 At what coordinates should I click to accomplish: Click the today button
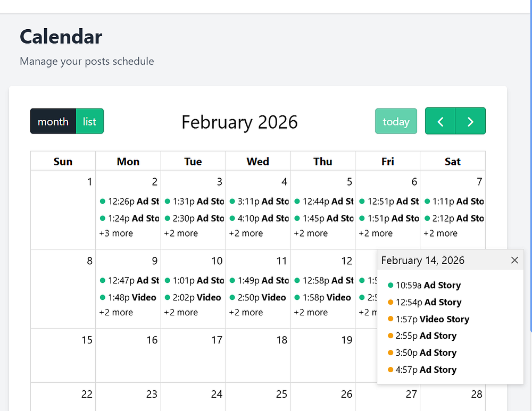pyautogui.click(x=396, y=121)
